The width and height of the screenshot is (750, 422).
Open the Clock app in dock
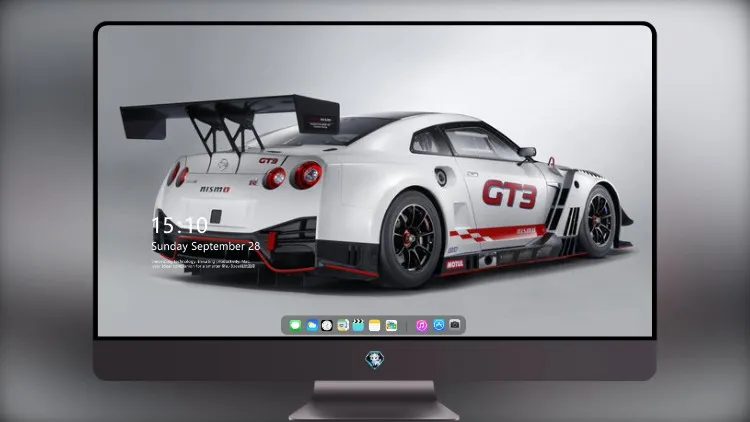(327, 325)
